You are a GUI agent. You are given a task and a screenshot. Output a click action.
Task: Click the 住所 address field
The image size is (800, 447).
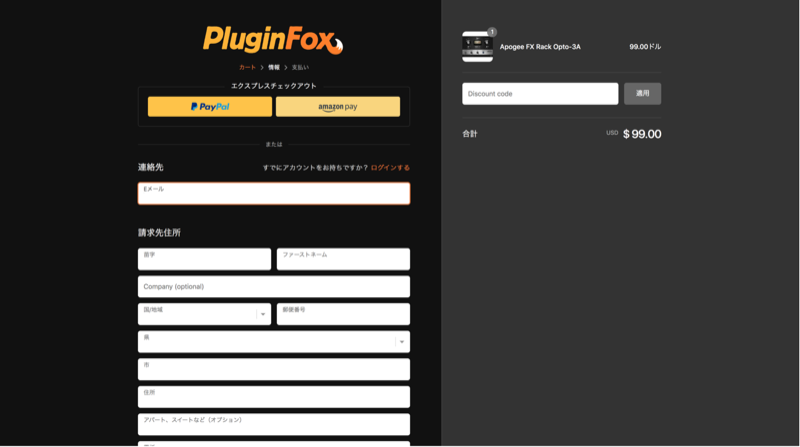[x=274, y=397]
